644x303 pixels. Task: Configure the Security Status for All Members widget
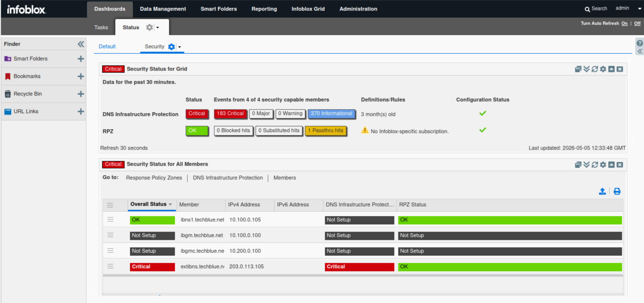(x=603, y=165)
